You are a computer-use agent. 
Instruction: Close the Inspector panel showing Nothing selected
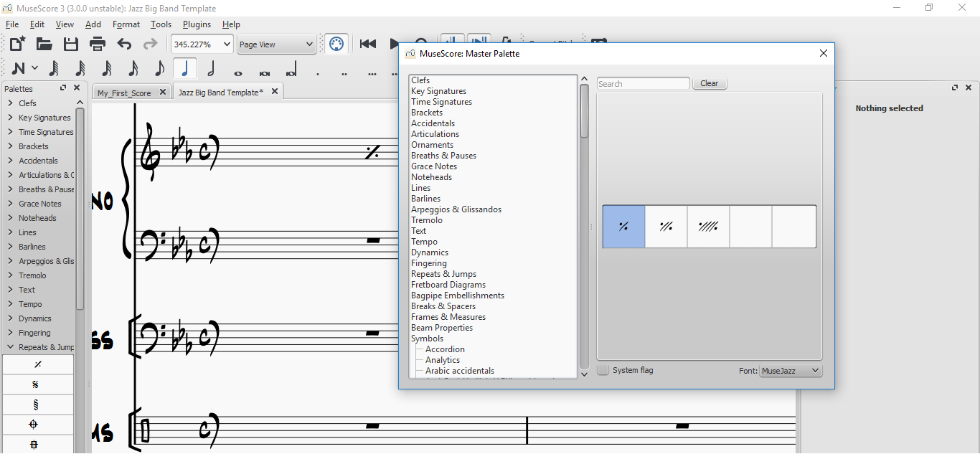pos(969,88)
